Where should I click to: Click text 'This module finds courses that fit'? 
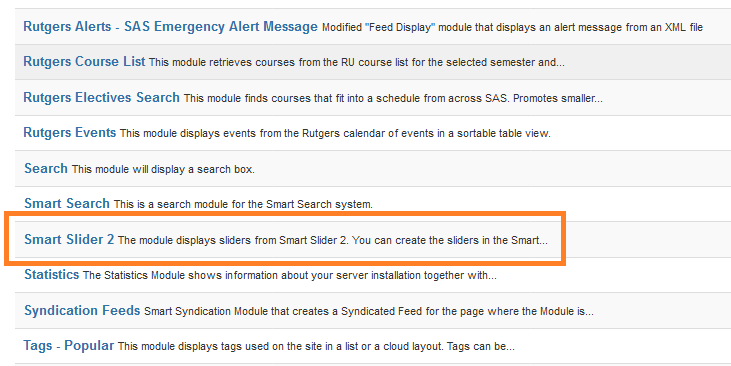[x=266, y=98]
